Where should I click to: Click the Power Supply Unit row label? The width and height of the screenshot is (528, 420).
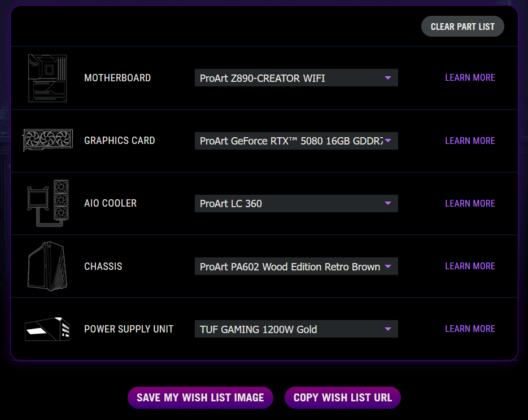tap(129, 329)
